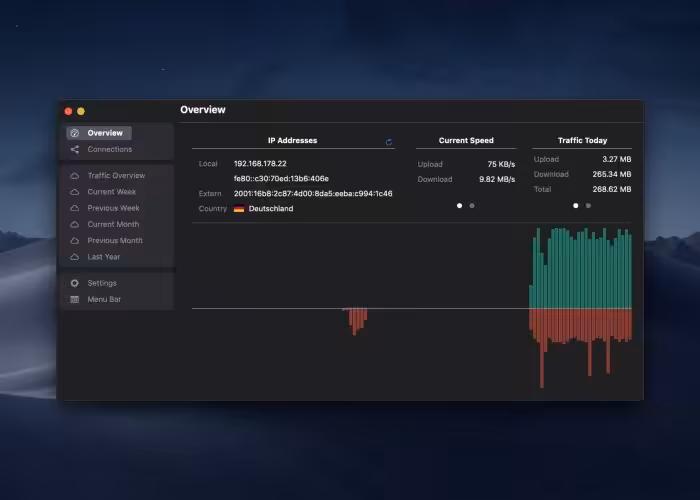Image resolution: width=700 pixels, height=500 pixels.
Task: Click the cloud icon beside Traffic Overview
Action: pos(75,176)
